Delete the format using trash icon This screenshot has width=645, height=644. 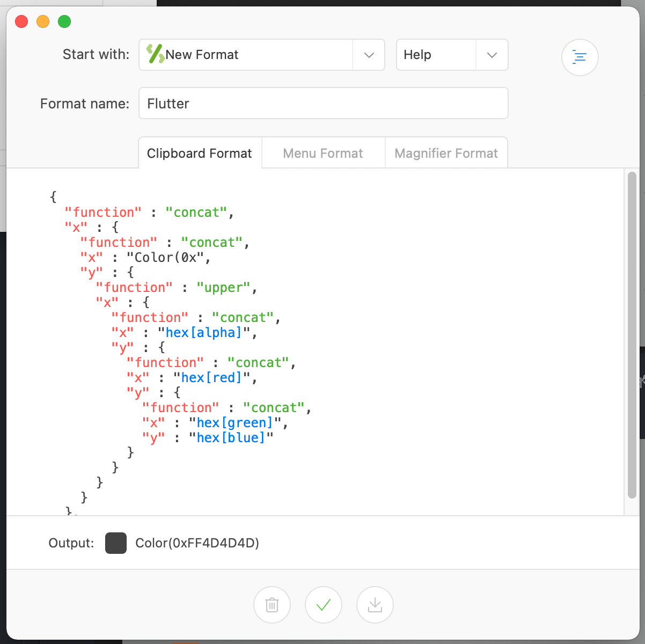pos(272,605)
